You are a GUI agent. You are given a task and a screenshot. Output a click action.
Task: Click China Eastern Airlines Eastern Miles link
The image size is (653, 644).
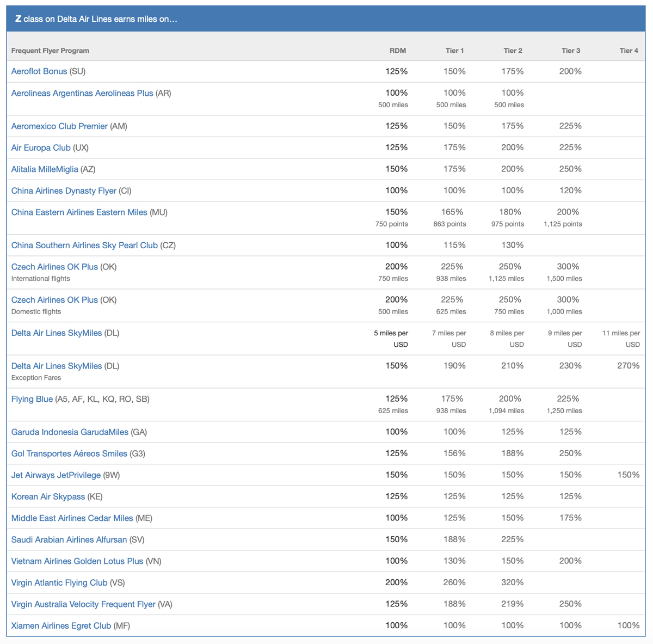click(79, 212)
